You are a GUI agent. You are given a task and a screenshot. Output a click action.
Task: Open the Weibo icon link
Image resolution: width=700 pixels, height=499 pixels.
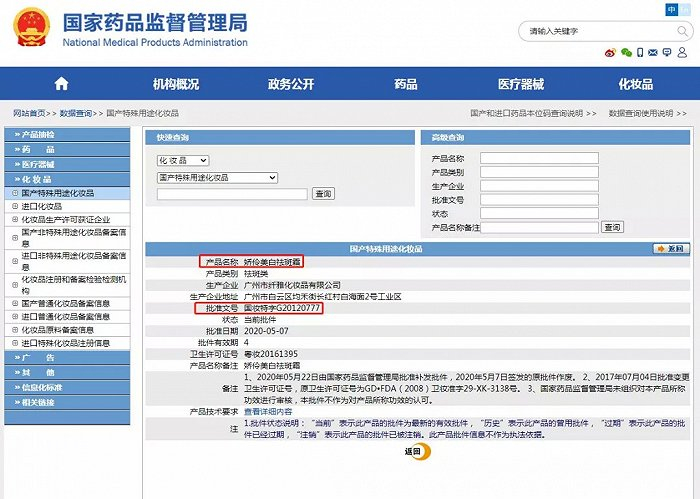pos(610,53)
